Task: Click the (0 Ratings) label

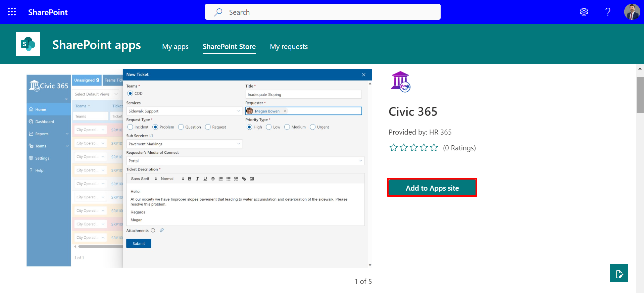Action: [459, 148]
